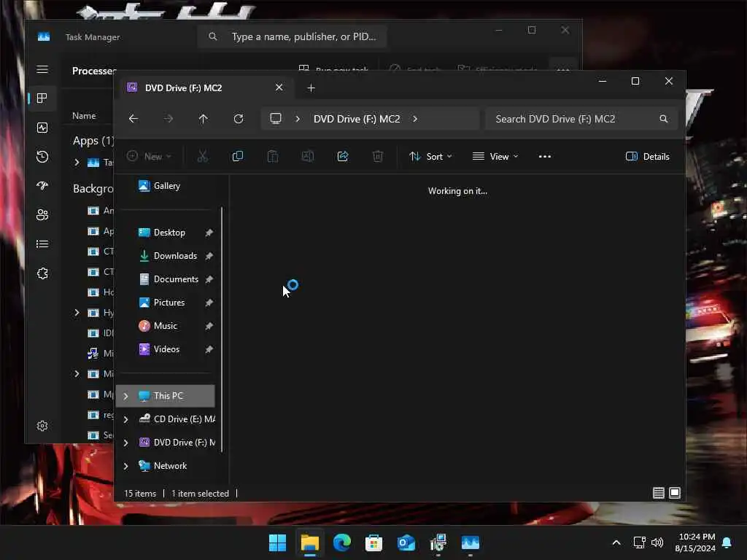
Task: Click the Back arrow in File Explorer
Action: coord(133,119)
